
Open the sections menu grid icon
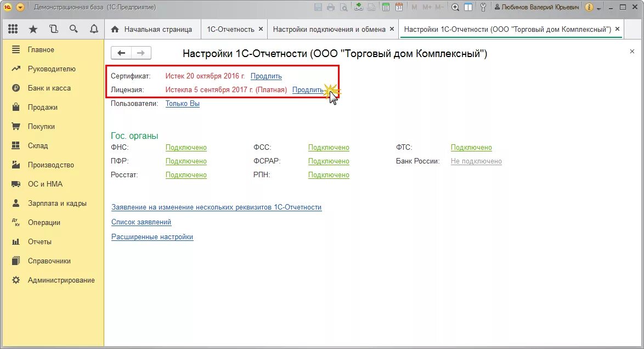[x=13, y=29]
